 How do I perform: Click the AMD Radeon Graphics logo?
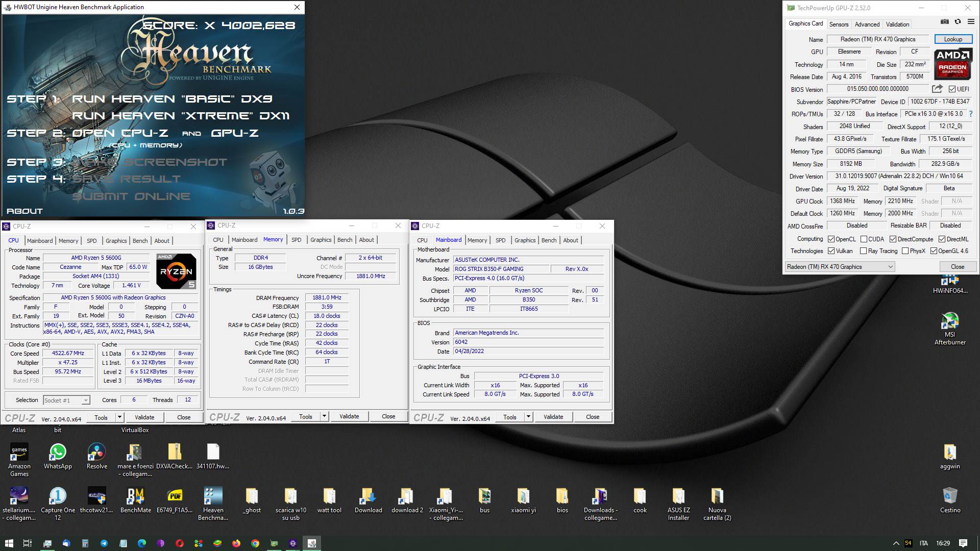click(953, 63)
